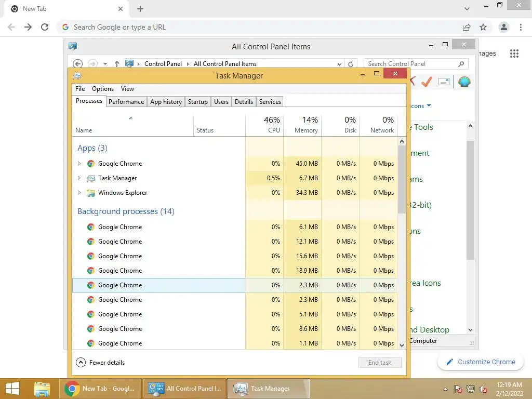Image resolution: width=532 pixels, height=399 pixels.
Task: Open the view-by icons dropdown in Control Panel
Action: coord(421,106)
